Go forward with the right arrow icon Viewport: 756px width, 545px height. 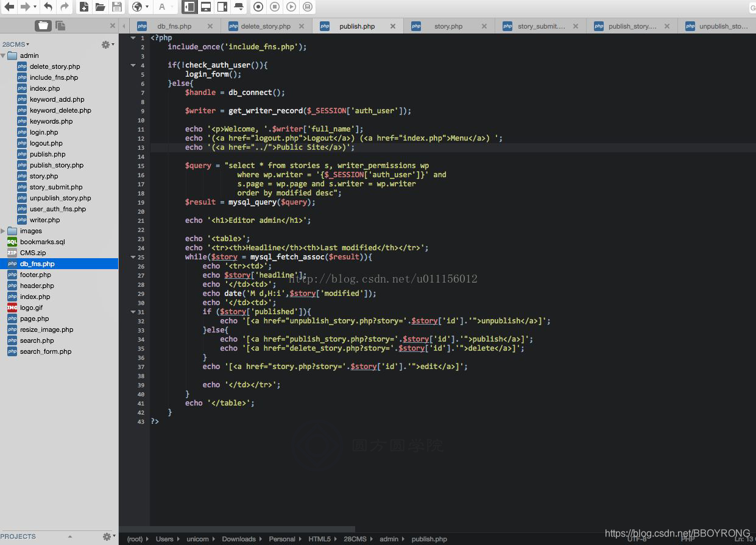(x=25, y=7)
